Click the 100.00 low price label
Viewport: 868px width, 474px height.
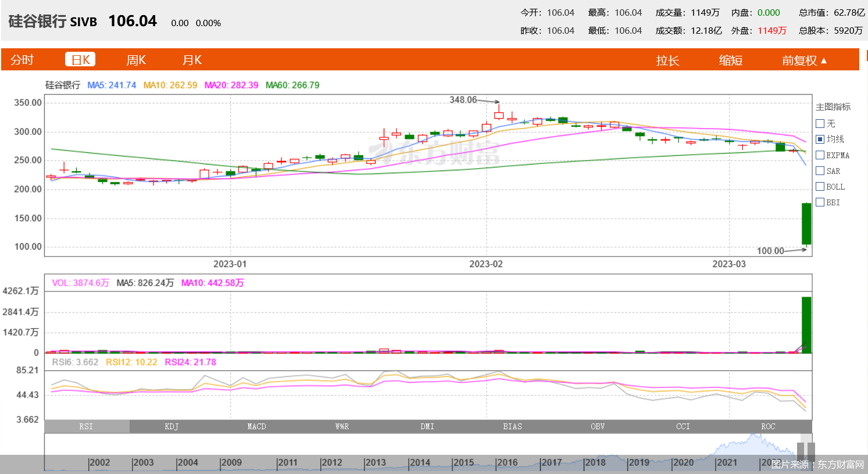(770, 251)
